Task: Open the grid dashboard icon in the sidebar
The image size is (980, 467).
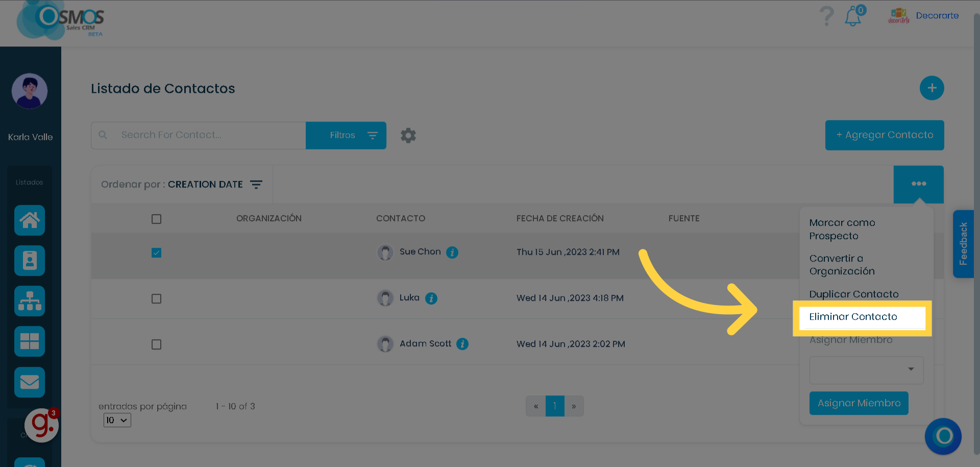Action: pyautogui.click(x=30, y=341)
